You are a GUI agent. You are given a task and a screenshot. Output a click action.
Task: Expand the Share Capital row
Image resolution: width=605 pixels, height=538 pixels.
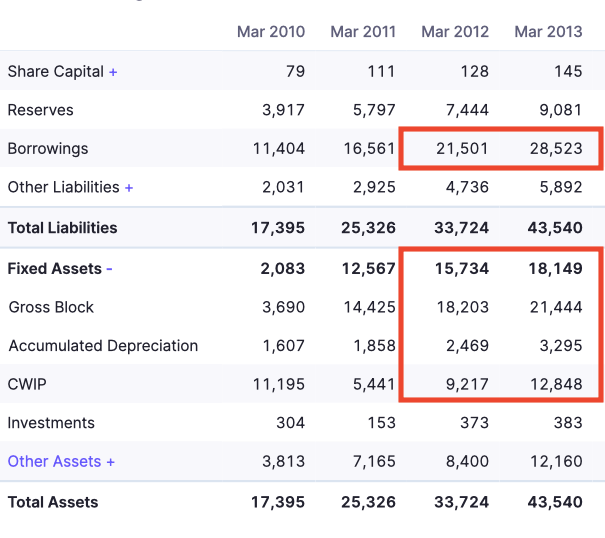pos(113,72)
